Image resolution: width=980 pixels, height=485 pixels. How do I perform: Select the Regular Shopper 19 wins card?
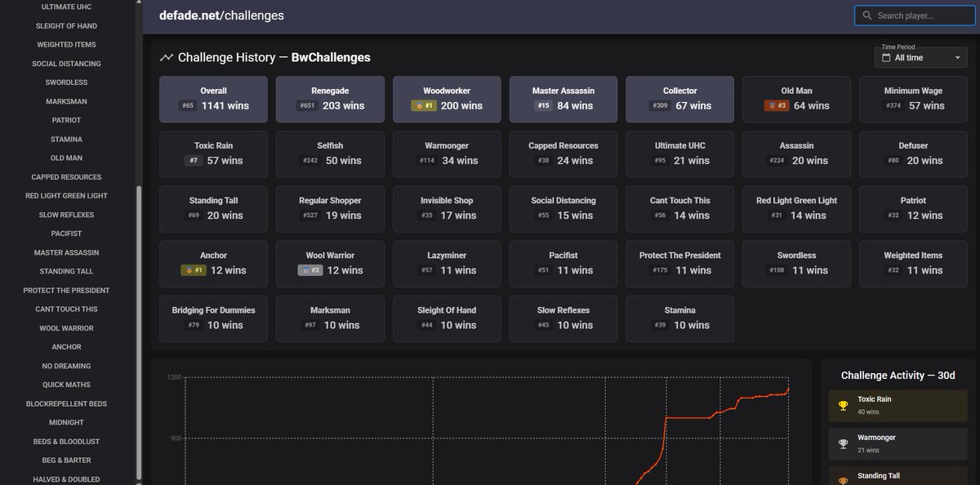(x=330, y=208)
